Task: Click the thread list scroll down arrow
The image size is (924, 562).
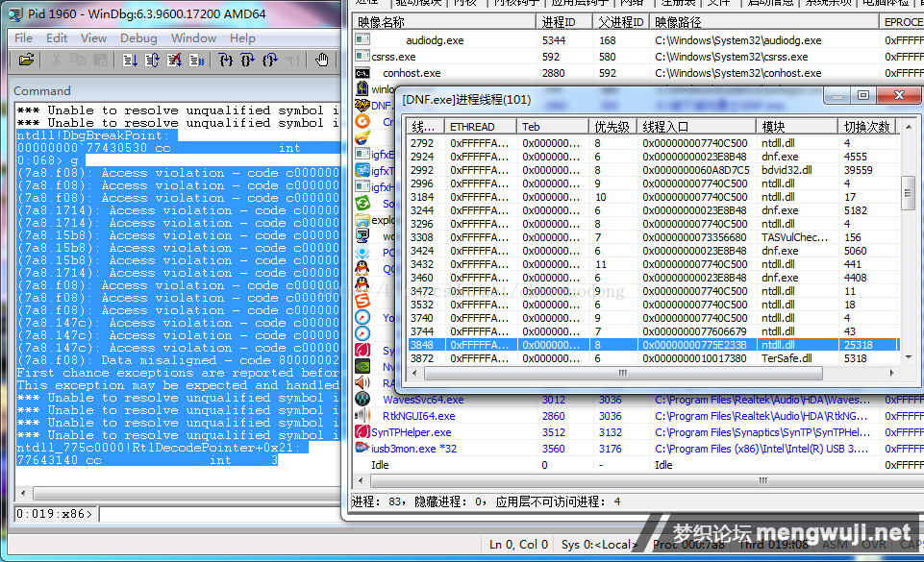Action: tap(908, 357)
